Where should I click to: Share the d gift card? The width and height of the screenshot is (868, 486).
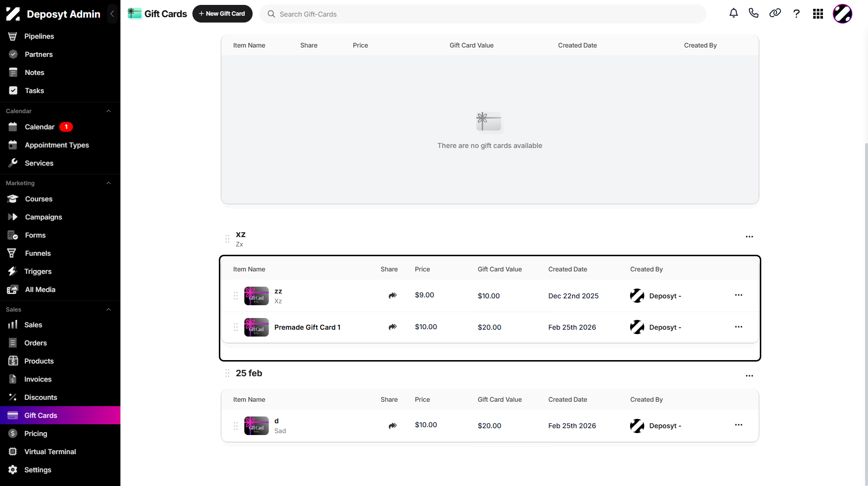click(x=393, y=426)
